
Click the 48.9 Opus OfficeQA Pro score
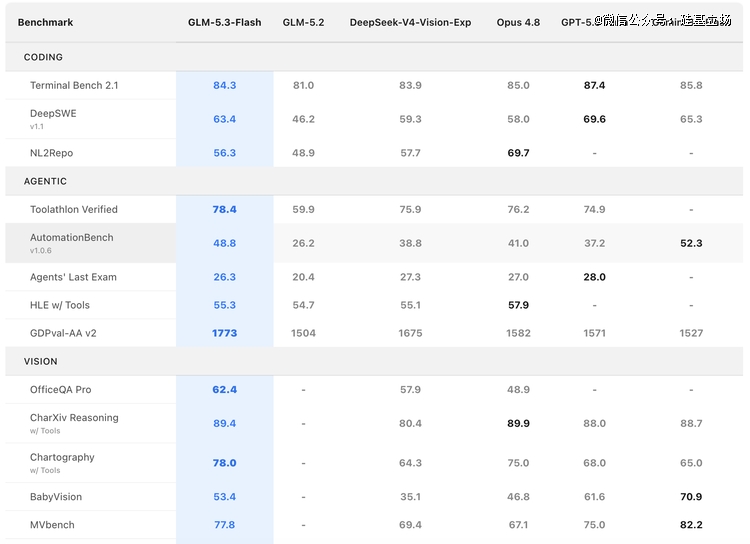pos(518,389)
